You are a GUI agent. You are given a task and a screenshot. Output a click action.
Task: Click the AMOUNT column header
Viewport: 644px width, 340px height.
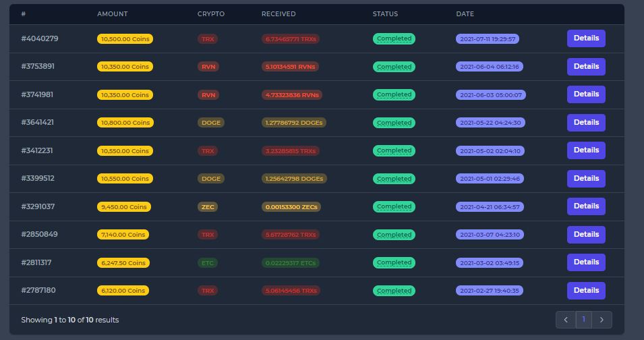click(x=113, y=14)
